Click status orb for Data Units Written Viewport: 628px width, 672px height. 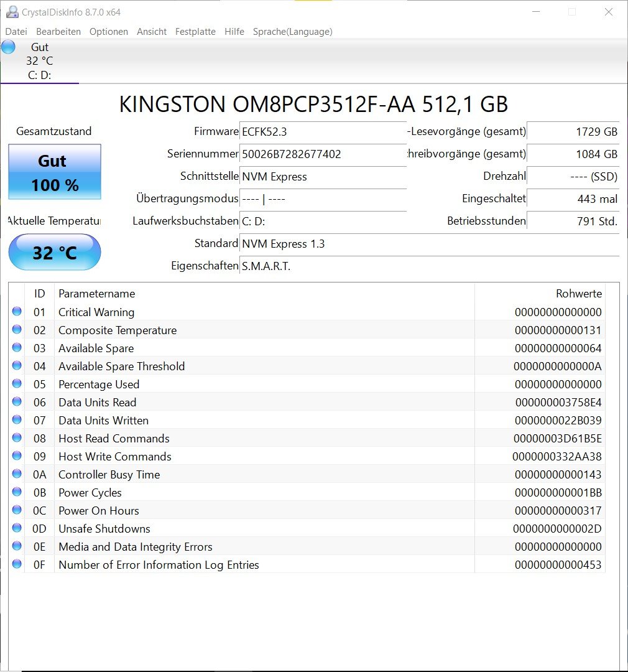17,419
